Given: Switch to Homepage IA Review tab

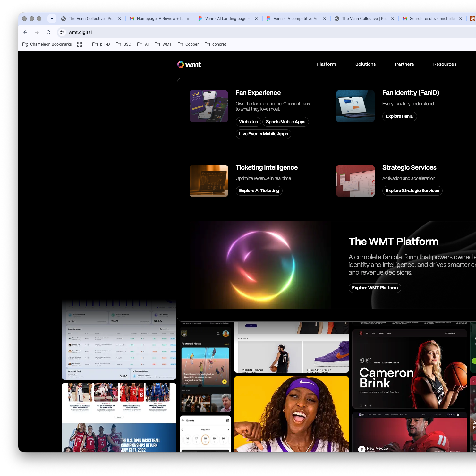Looking at the screenshot, I should (x=159, y=19).
